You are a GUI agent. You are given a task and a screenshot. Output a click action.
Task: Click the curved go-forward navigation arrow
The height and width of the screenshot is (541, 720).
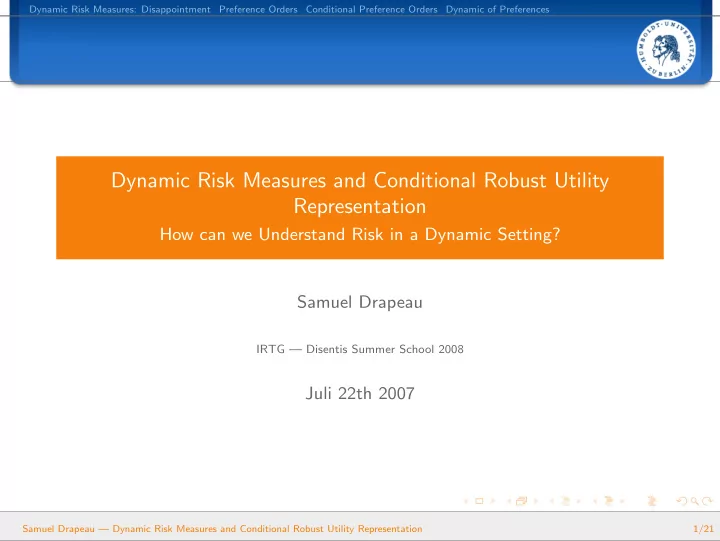click(x=707, y=501)
